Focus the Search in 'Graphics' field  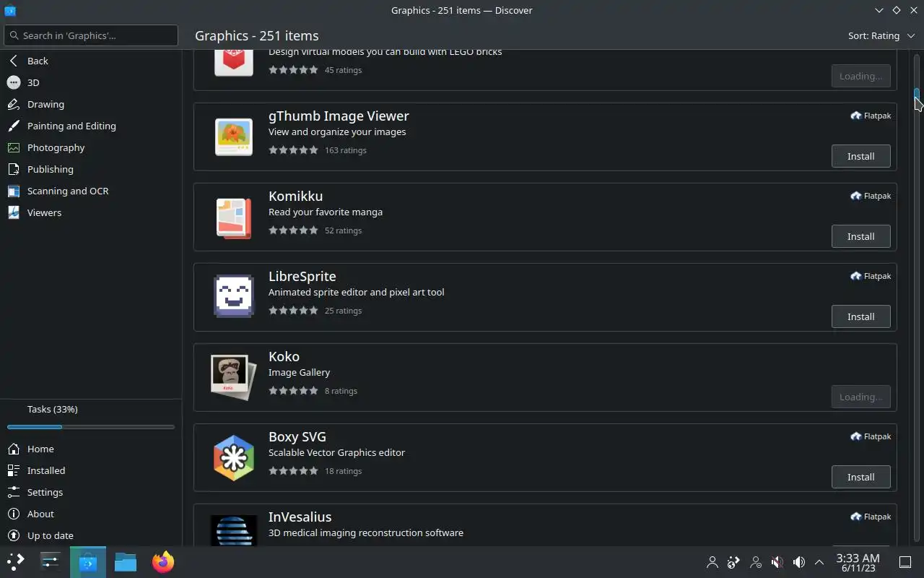pyautogui.click(x=91, y=35)
